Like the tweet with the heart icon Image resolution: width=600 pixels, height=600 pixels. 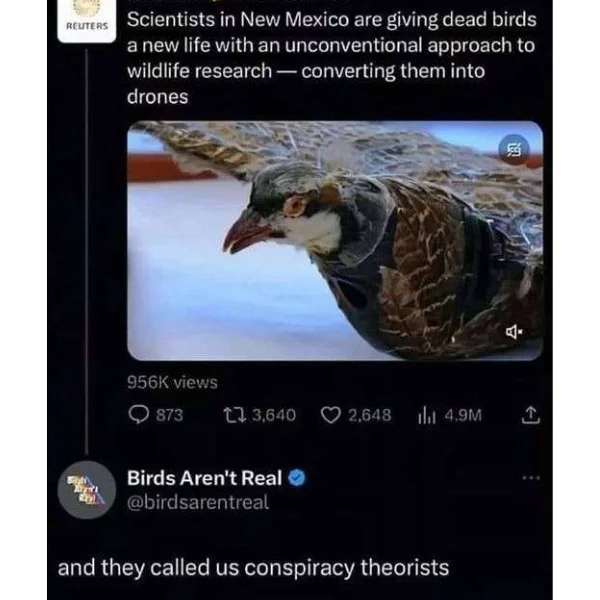pyautogui.click(x=330, y=415)
